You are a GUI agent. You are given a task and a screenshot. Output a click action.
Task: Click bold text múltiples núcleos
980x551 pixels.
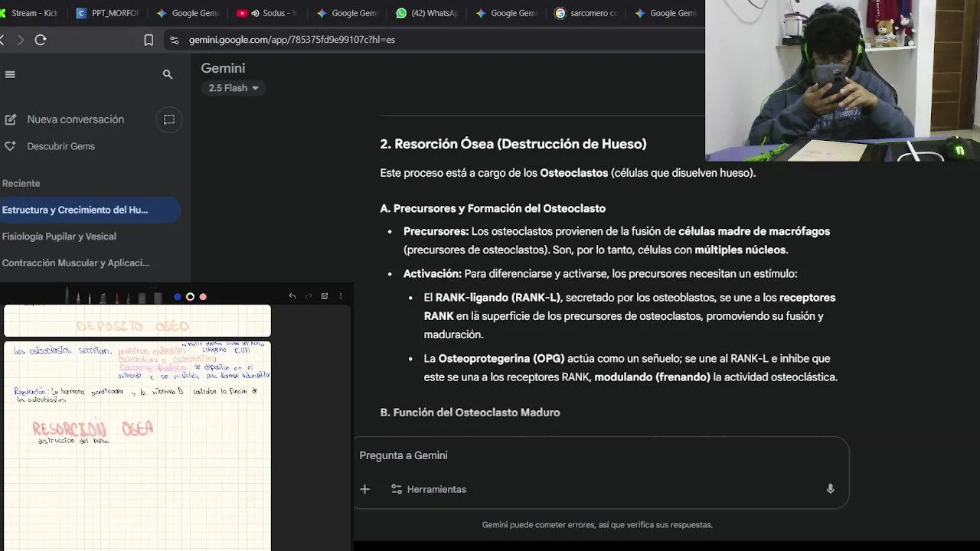740,250
